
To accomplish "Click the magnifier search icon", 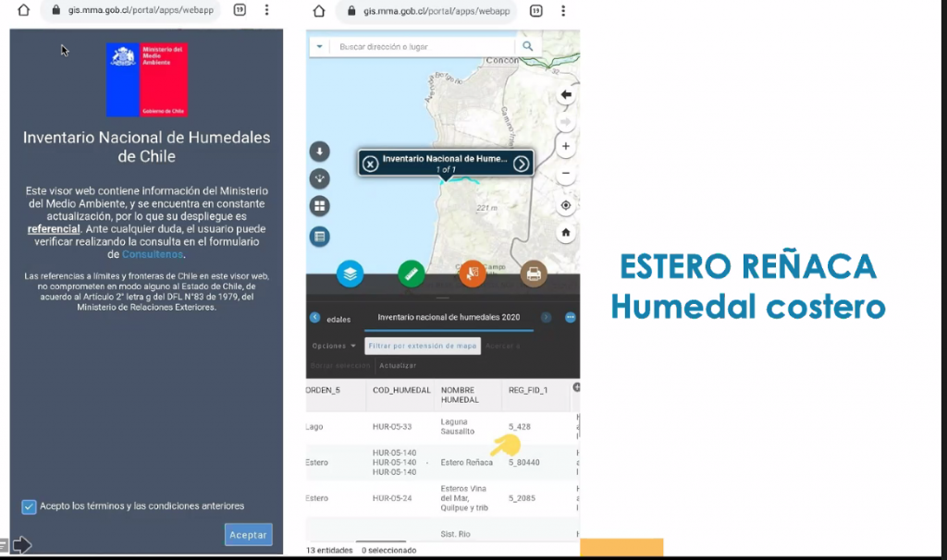I will [x=528, y=46].
